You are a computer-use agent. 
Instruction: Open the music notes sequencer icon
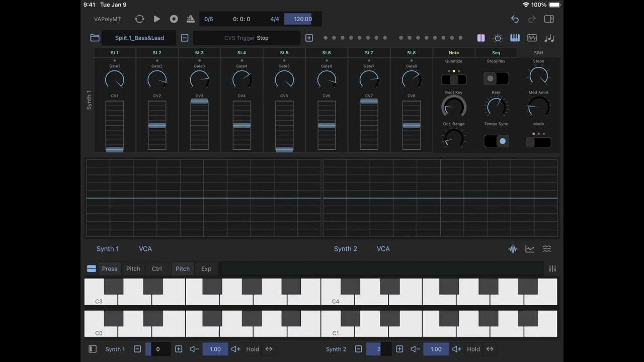click(x=549, y=38)
